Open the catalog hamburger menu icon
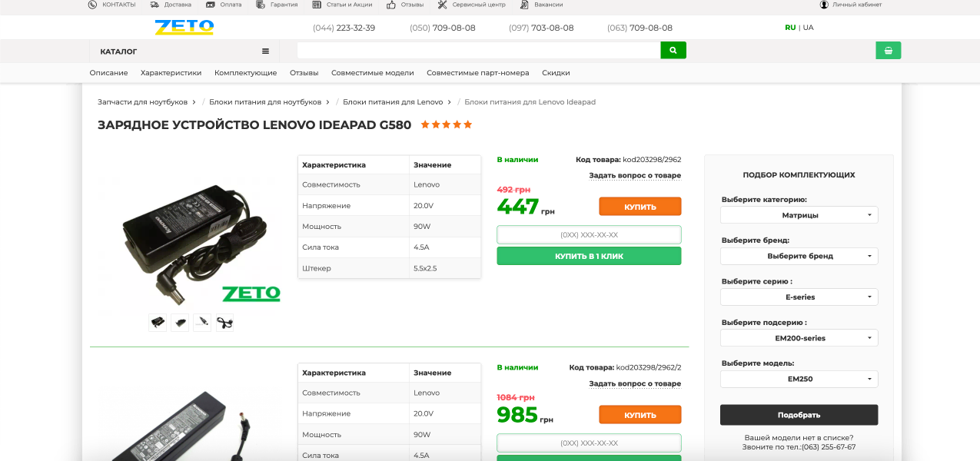980x461 pixels. point(265,51)
